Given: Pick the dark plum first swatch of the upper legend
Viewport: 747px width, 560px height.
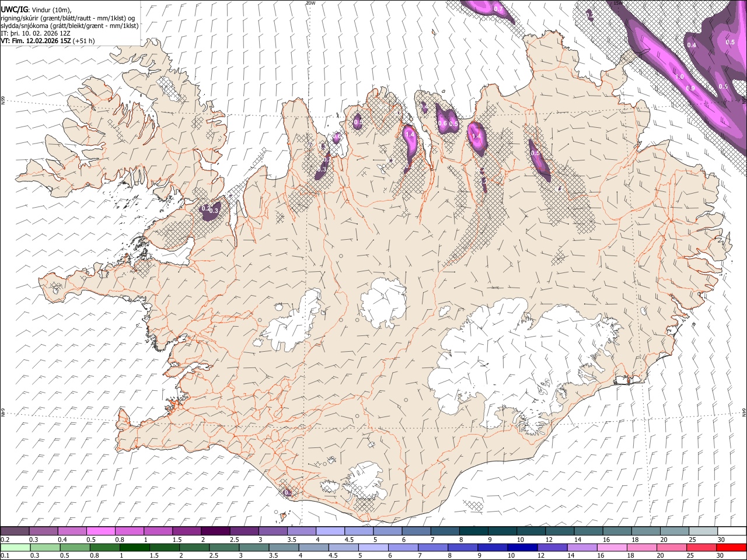Looking at the screenshot, I should point(15,531).
